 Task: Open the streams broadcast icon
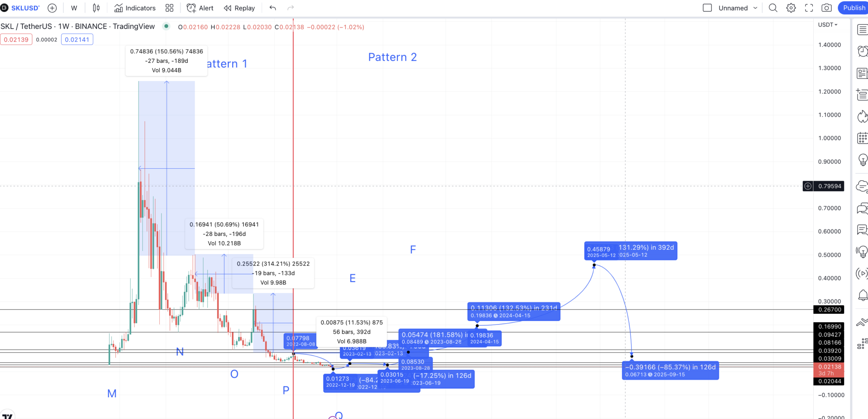(862, 274)
